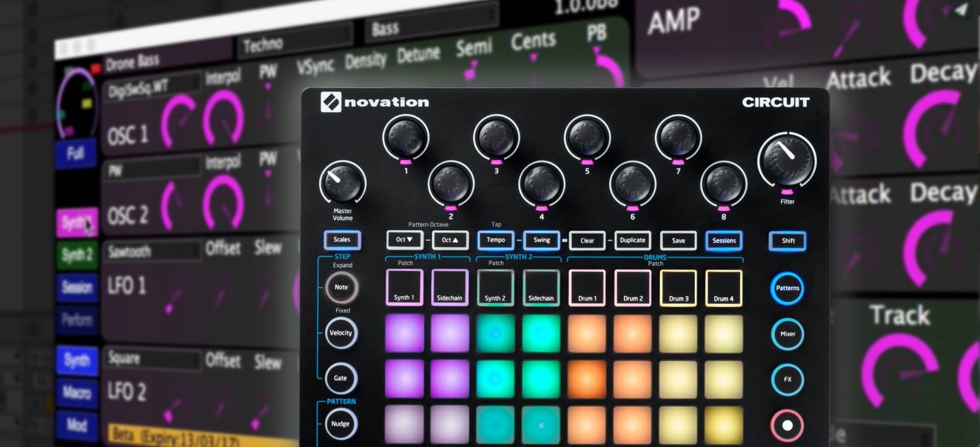Toggle the Shift button
The height and width of the screenshot is (447, 980).
coord(788,241)
